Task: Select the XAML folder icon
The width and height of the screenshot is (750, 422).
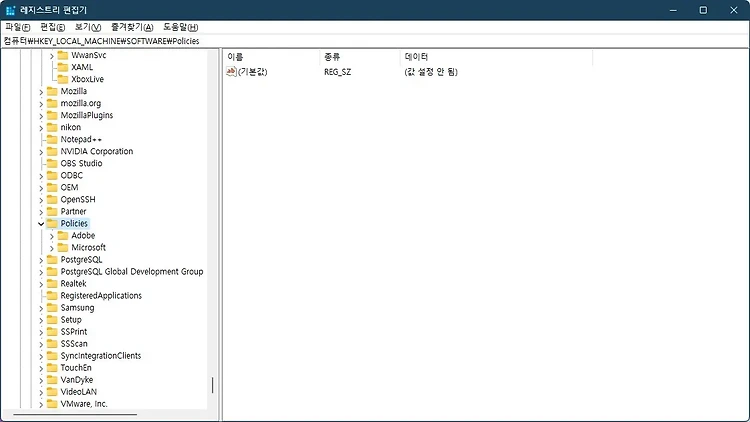Action: [x=63, y=67]
